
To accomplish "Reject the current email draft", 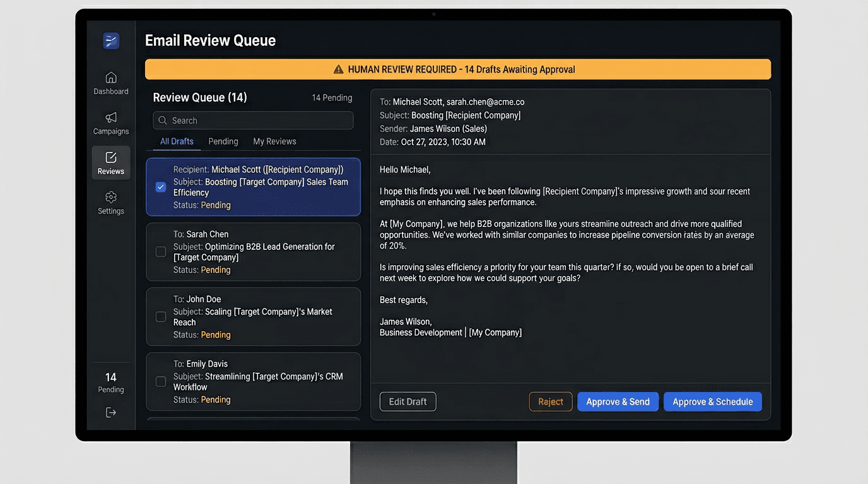I will (551, 401).
